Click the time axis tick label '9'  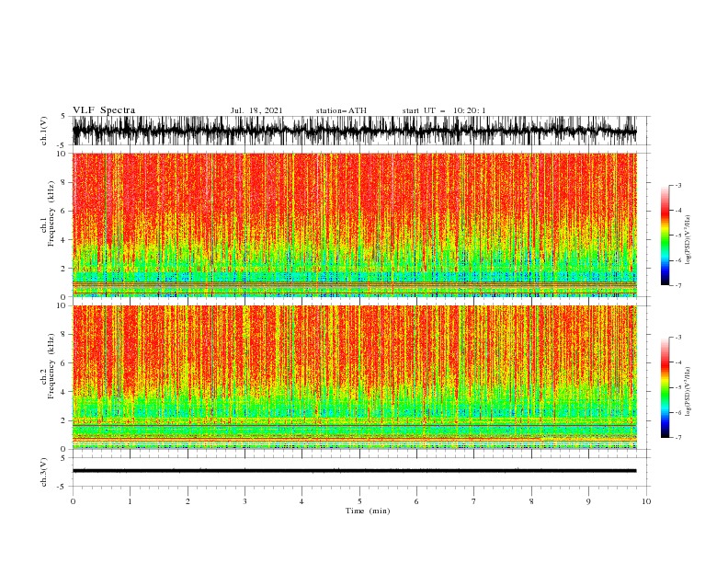point(588,501)
